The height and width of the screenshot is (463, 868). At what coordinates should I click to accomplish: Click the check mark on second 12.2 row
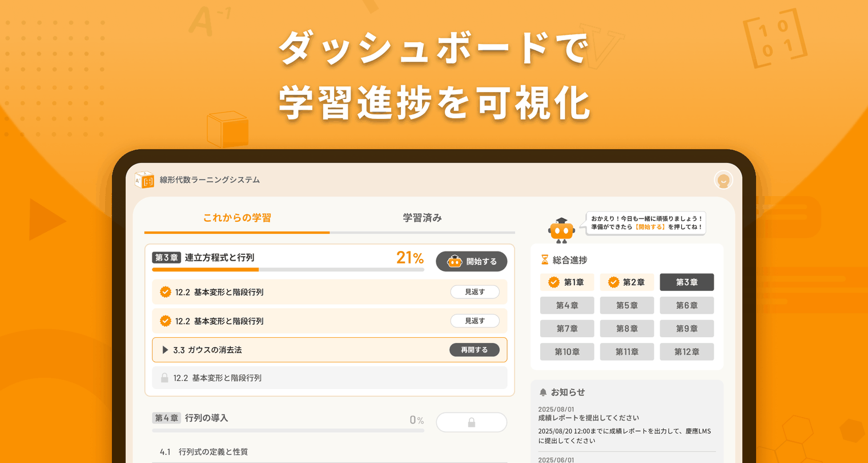pos(166,321)
